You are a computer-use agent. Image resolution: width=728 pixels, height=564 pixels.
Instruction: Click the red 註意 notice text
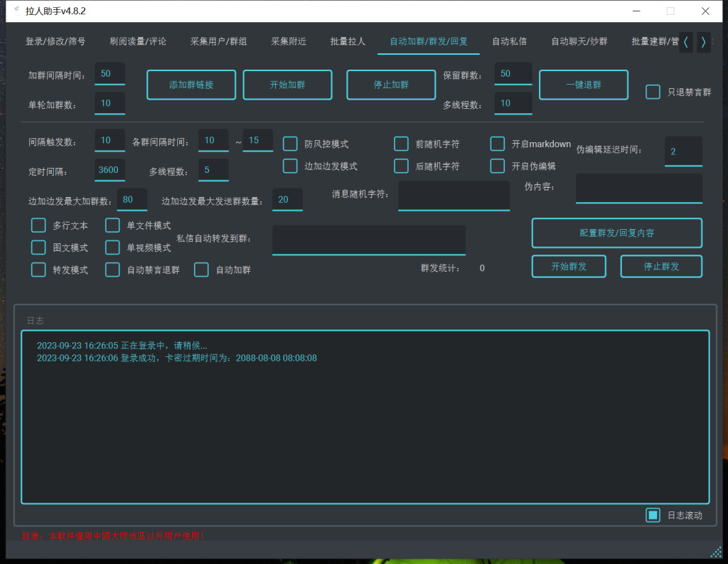pos(114,536)
